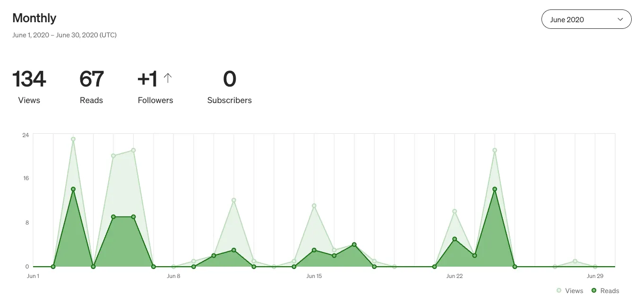This screenshot has height=304, width=644.
Task: Click the Jun 1 axis label
Action: tap(33, 276)
